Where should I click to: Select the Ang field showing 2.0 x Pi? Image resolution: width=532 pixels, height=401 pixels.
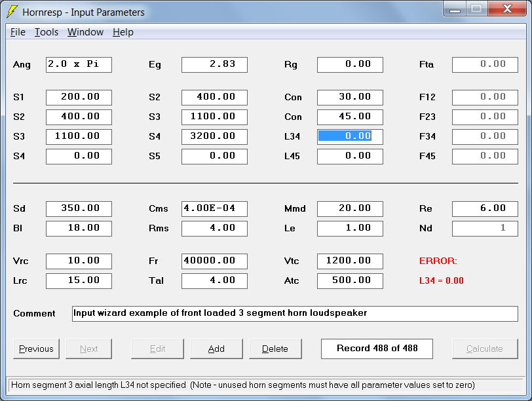tap(79, 64)
